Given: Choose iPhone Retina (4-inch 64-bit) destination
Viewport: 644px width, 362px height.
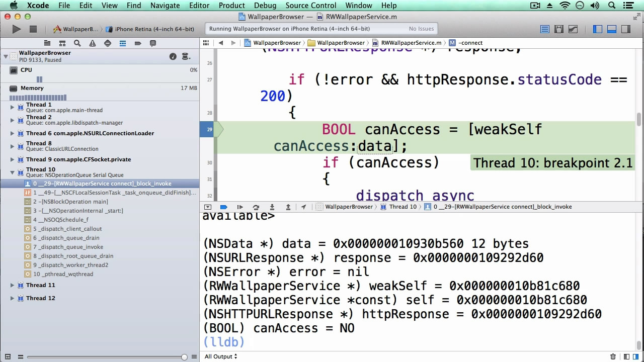Looking at the screenshot, I should coord(150,29).
